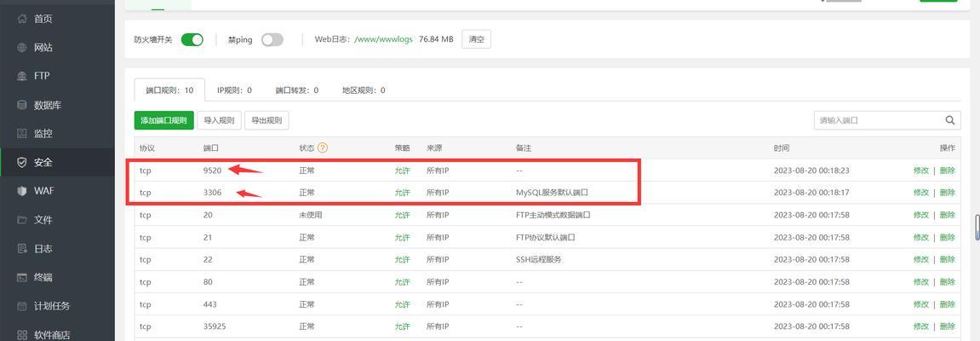Click the 端口 column header
The width and height of the screenshot is (980, 341).
pyautogui.click(x=210, y=148)
